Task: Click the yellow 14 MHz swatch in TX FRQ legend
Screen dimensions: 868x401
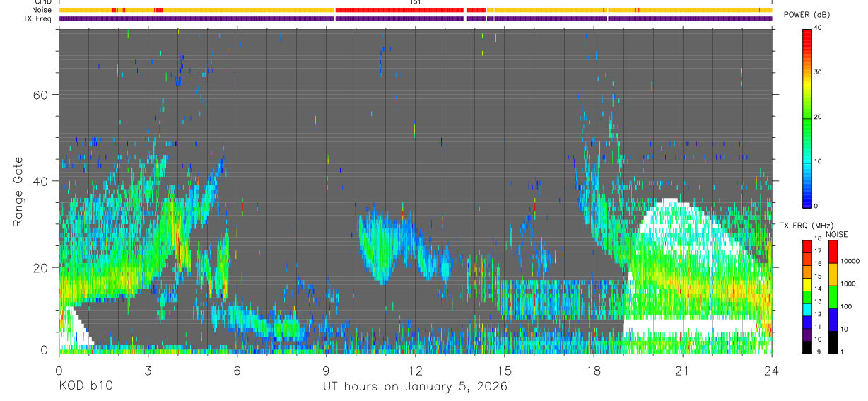Action: (x=807, y=284)
